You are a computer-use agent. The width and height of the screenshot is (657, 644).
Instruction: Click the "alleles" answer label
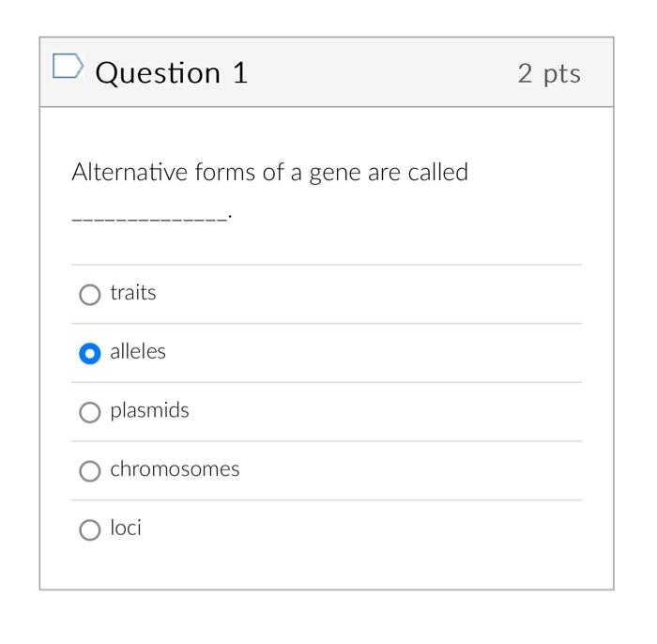point(138,352)
